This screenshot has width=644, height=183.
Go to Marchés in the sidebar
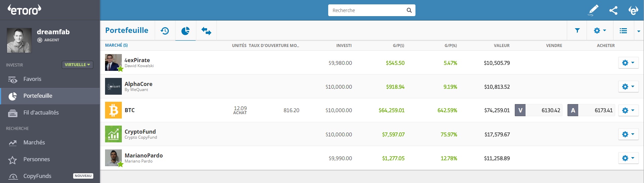pyautogui.click(x=34, y=143)
